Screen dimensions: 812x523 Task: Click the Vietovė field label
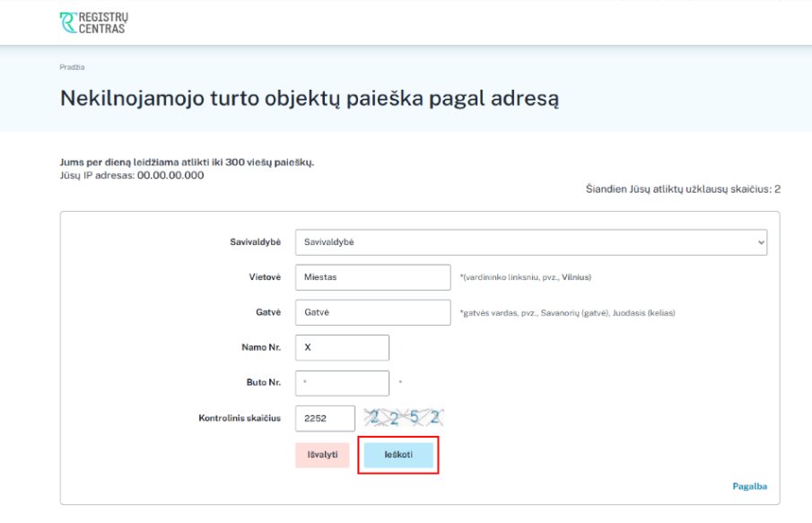click(x=263, y=277)
